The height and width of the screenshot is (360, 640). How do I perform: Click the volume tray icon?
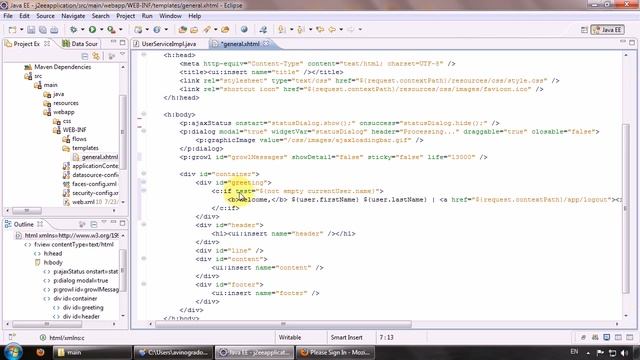click(624, 353)
